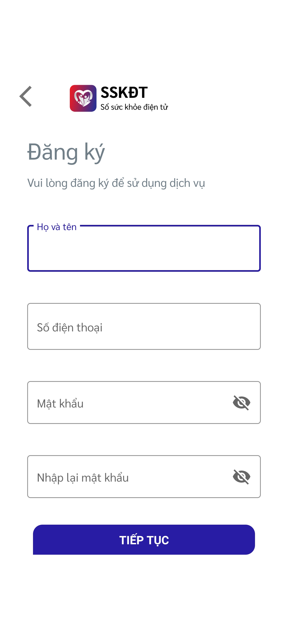The width and height of the screenshot is (288, 644).
Task: Toggle visibility in Nhập lại mật khẩu field
Action: [x=241, y=477]
